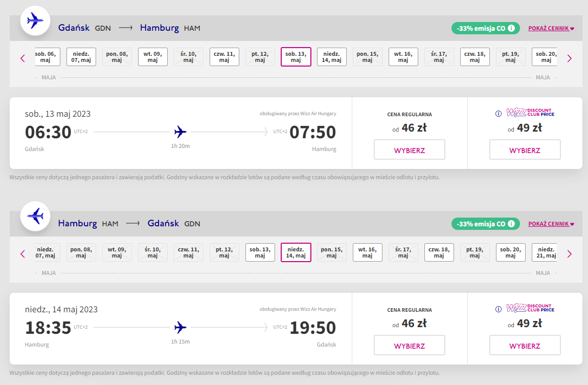Select sob. 13, maj outbound date
The image size is (588, 385).
coord(296,57)
